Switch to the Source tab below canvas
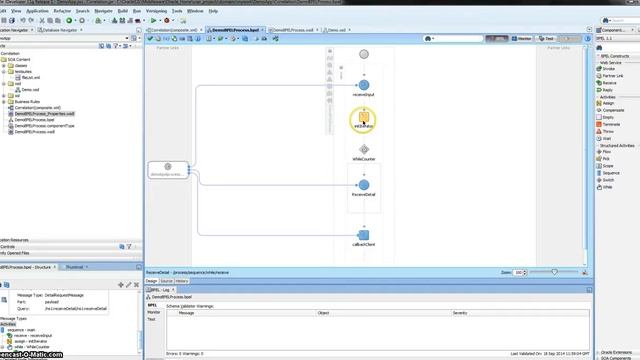Image resolution: width=640 pixels, height=360 pixels. pyautogui.click(x=166, y=281)
